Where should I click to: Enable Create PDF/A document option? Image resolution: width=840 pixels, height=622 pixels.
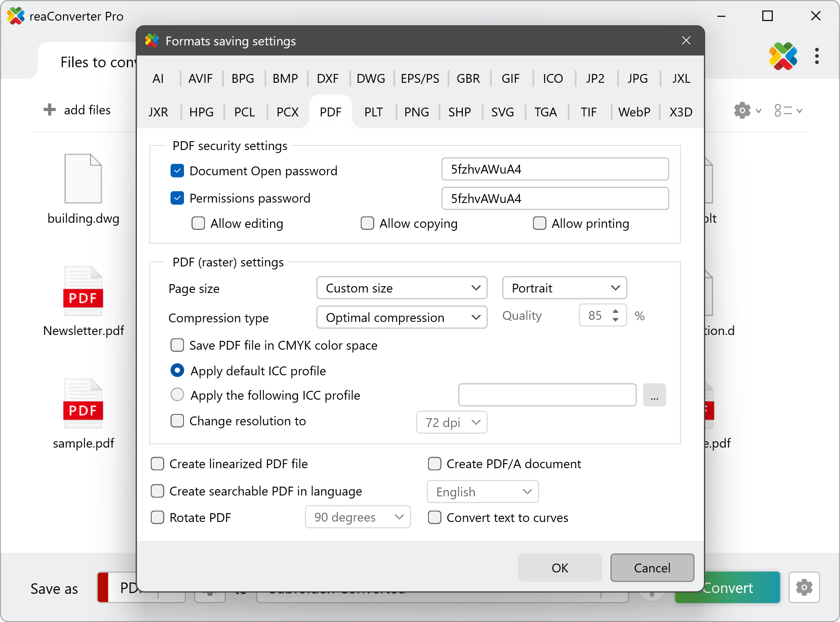pos(435,464)
